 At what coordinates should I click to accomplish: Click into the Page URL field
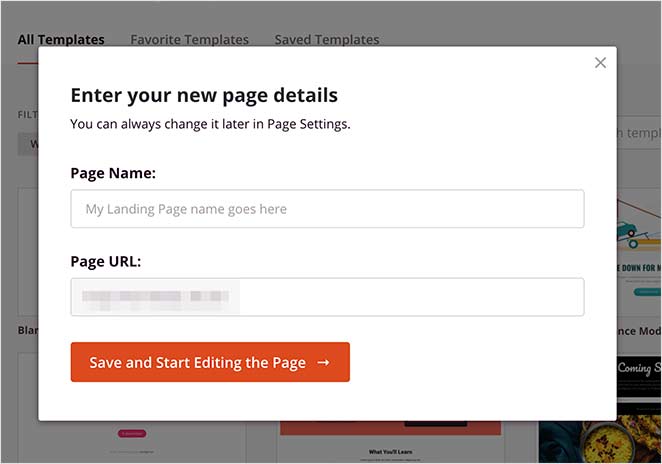tap(400, 297)
